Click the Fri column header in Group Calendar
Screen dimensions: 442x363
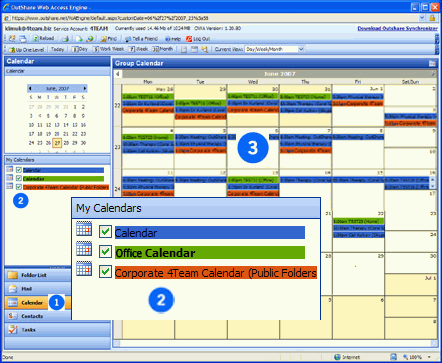[x=358, y=82]
